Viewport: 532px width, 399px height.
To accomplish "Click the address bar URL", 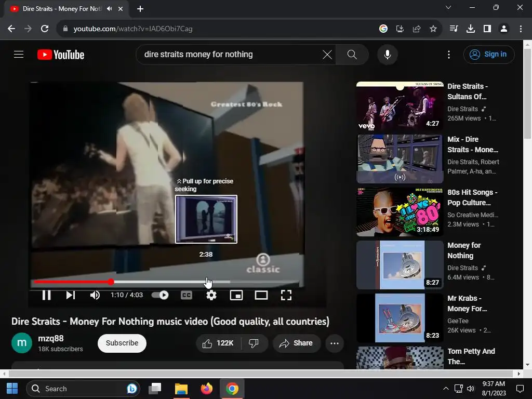I will click(x=133, y=29).
